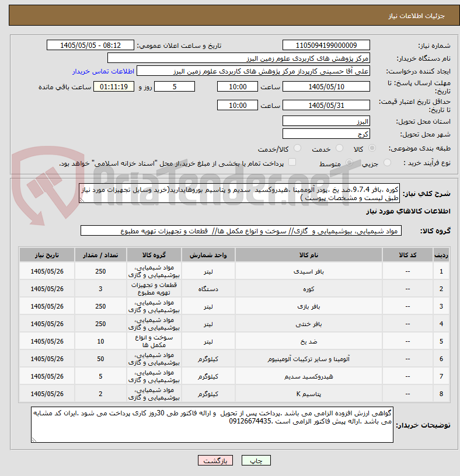Select the بافر اسیدی item name
This screenshot has width=460, height=476.
pyautogui.click(x=309, y=272)
